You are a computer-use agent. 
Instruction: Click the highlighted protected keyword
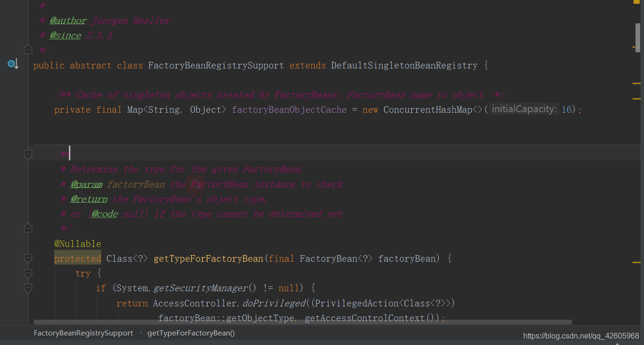77,258
